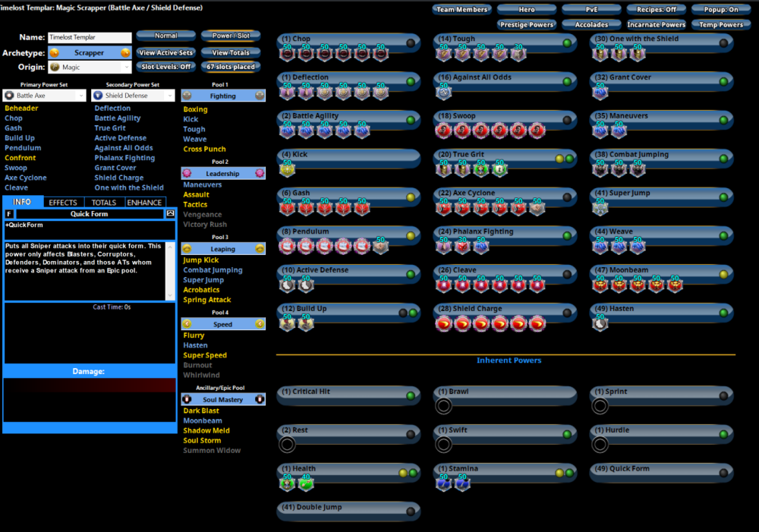Expand the Shield Defense secondary set dropdown
Screen dimensions: 759x532
coord(133,96)
